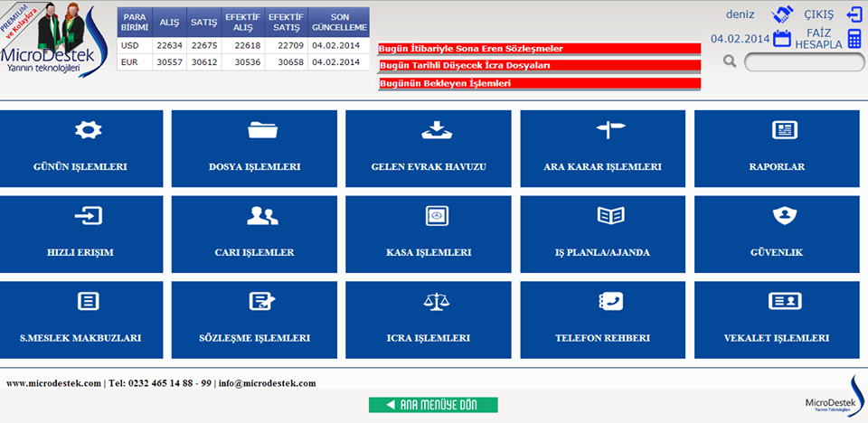Image resolution: width=868 pixels, height=423 pixels.
Task: Expand Bugün İtibariyle Sona Eren Sözleşmeler bar
Action: point(539,48)
